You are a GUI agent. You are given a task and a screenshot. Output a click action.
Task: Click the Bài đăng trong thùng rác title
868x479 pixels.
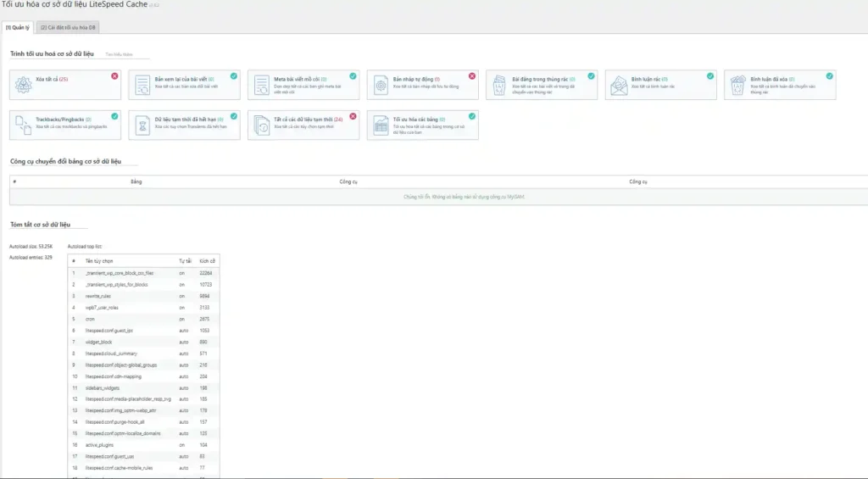coord(543,79)
